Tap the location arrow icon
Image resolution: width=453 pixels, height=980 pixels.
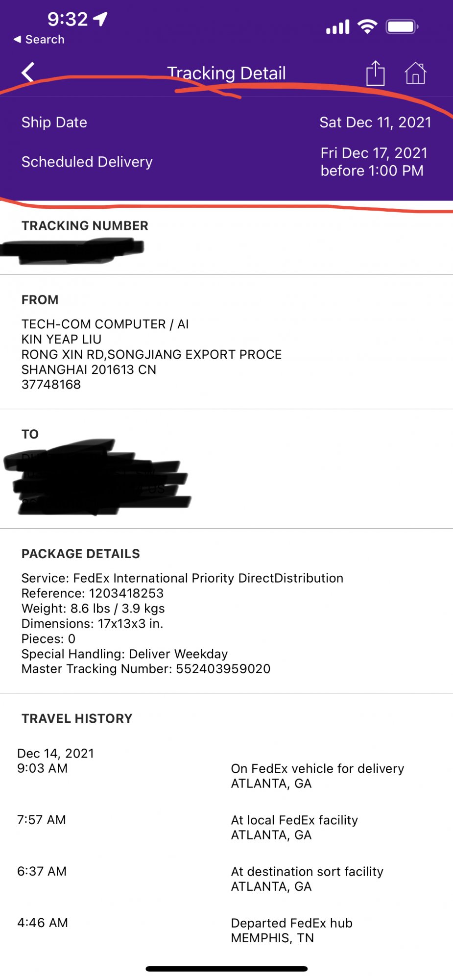pyautogui.click(x=100, y=19)
